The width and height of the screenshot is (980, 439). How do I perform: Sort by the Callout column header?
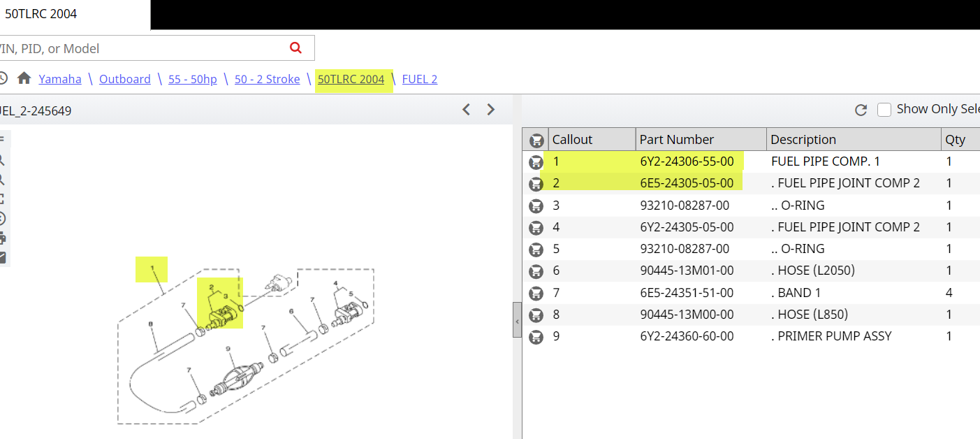[592, 139]
